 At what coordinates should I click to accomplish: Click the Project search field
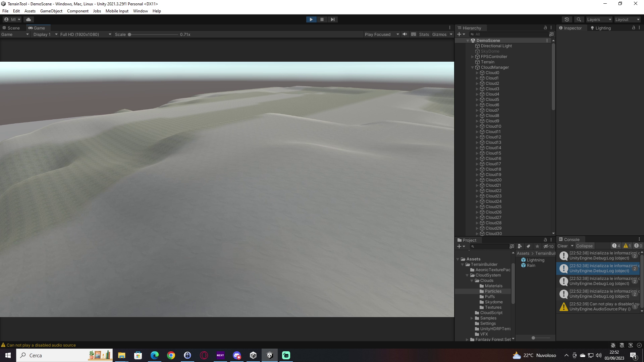click(x=490, y=246)
